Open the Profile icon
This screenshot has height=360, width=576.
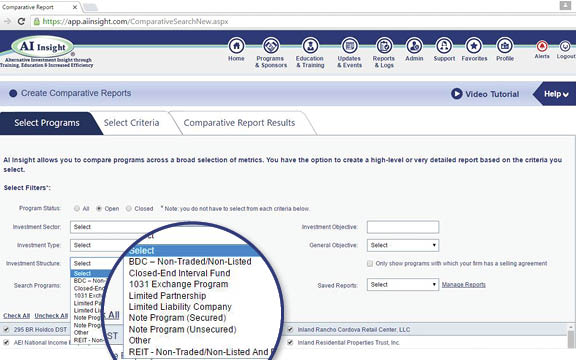(x=505, y=46)
